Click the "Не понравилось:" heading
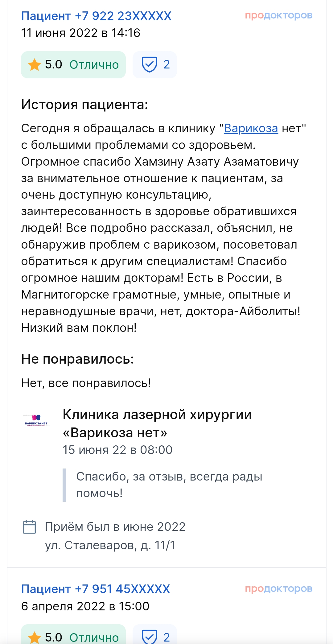The width and height of the screenshot is (333, 644). click(x=77, y=359)
